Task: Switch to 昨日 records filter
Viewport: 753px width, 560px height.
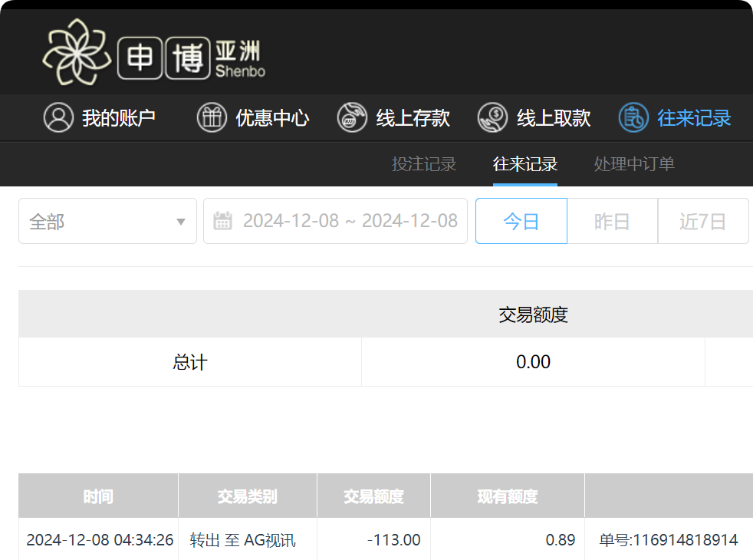Action: tap(612, 220)
